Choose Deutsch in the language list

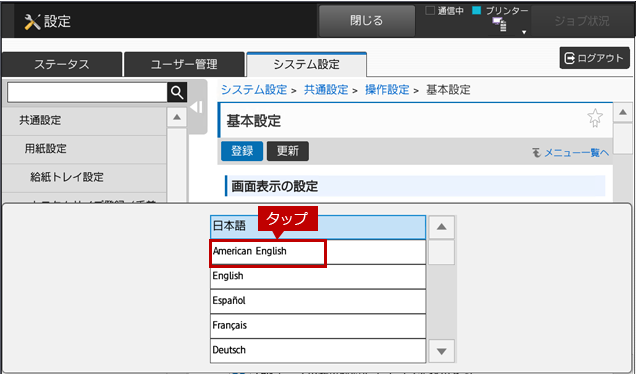pyautogui.click(x=318, y=350)
